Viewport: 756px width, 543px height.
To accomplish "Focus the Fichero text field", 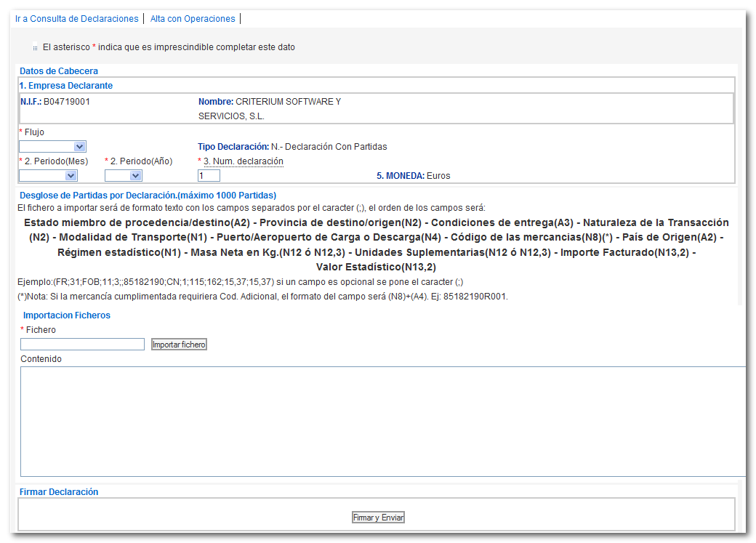I will point(82,345).
